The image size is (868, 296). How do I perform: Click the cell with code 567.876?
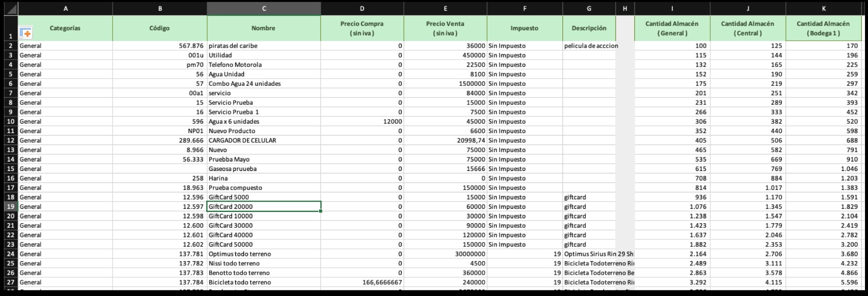tap(160, 46)
